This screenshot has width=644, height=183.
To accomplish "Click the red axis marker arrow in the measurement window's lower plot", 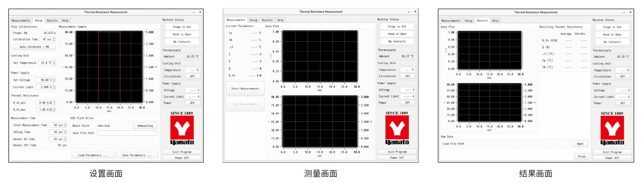I will click(371, 122).
